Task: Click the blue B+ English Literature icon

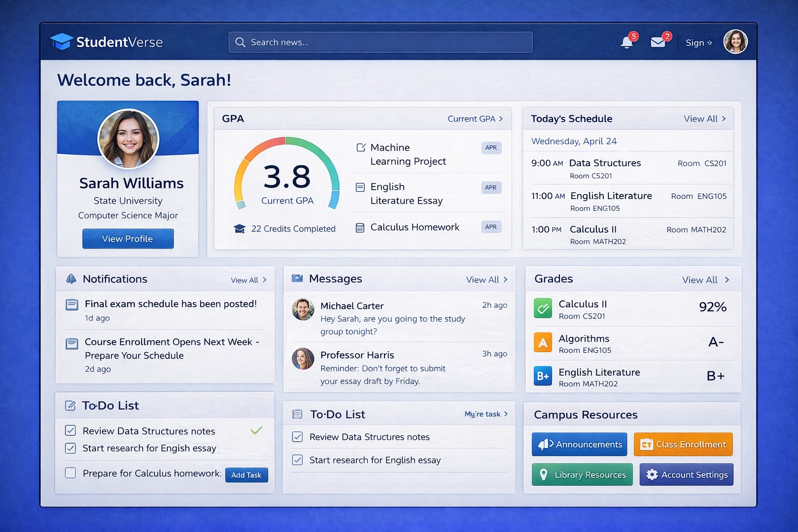Action: (x=543, y=376)
